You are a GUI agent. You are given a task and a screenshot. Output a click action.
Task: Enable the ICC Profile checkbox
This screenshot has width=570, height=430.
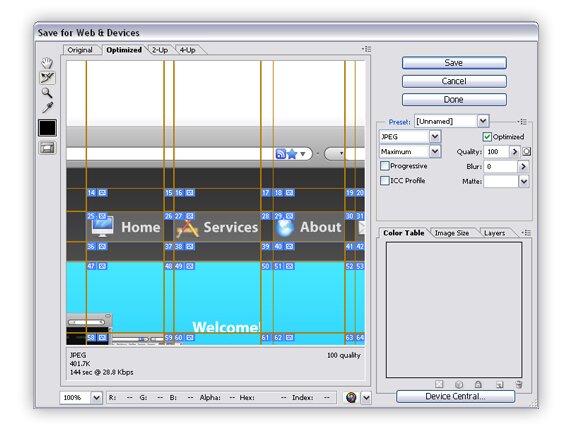[x=385, y=181]
